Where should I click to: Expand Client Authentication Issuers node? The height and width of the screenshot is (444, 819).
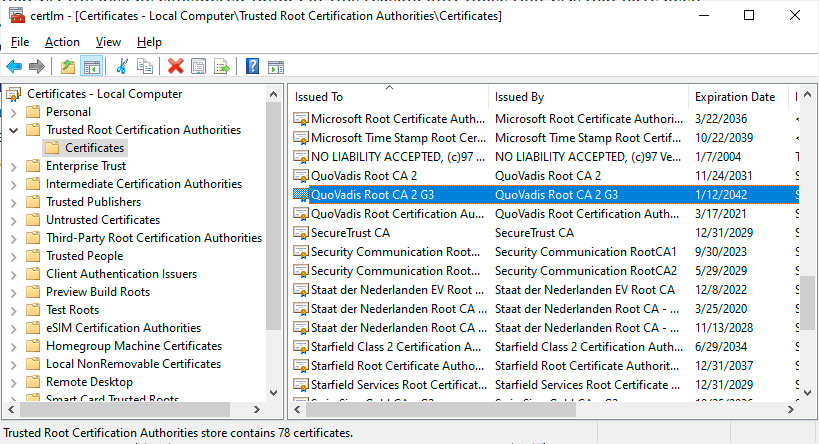[14, 275]
